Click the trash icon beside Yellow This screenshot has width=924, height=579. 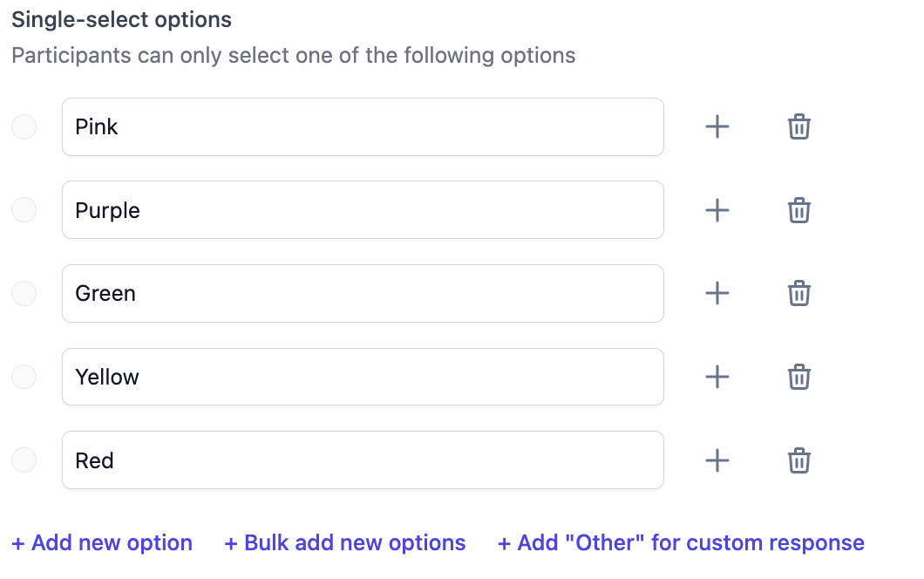pos(798,377)
